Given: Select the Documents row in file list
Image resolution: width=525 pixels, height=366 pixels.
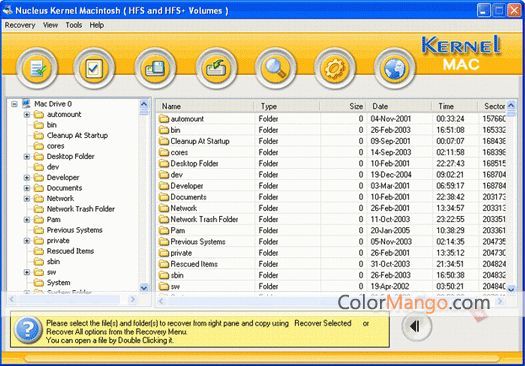Looking at the screenshot, I should click(x=331, y=197).
